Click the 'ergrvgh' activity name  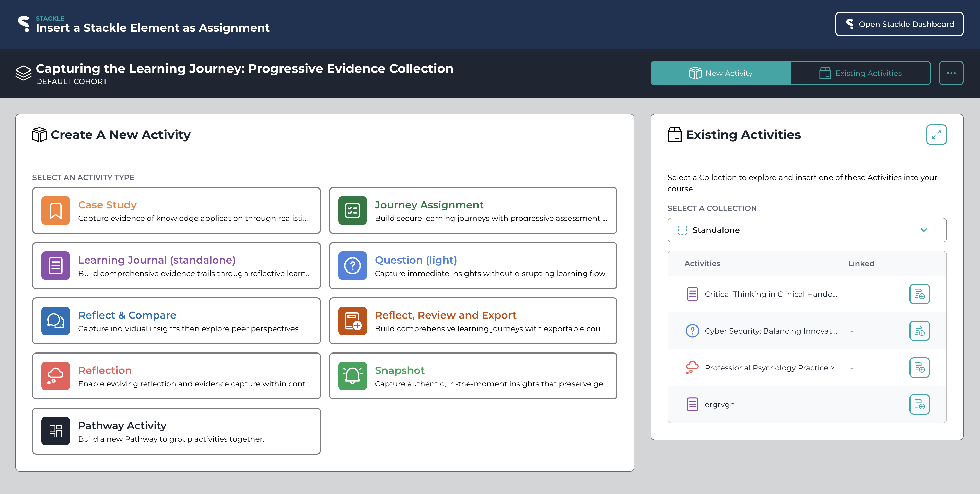719,405
